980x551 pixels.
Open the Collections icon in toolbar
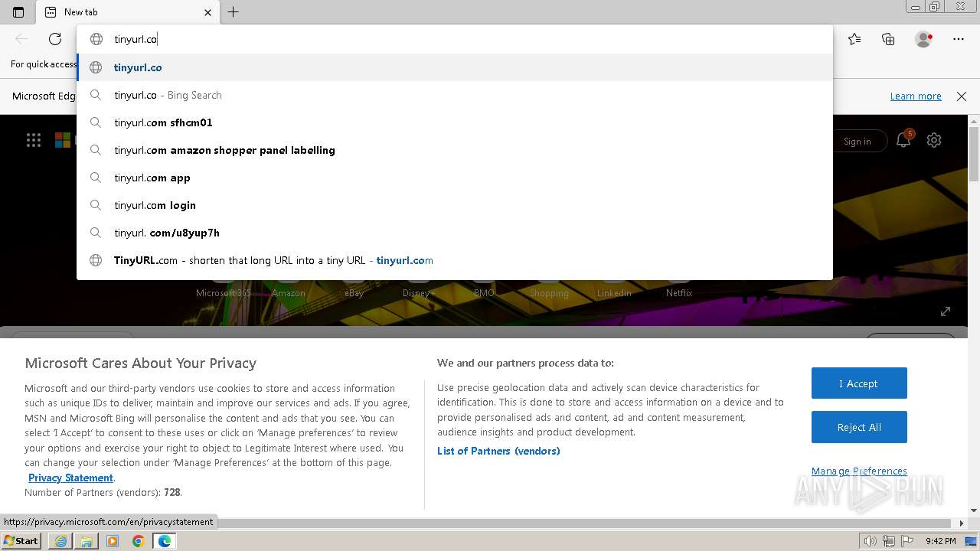click(888, 39)
